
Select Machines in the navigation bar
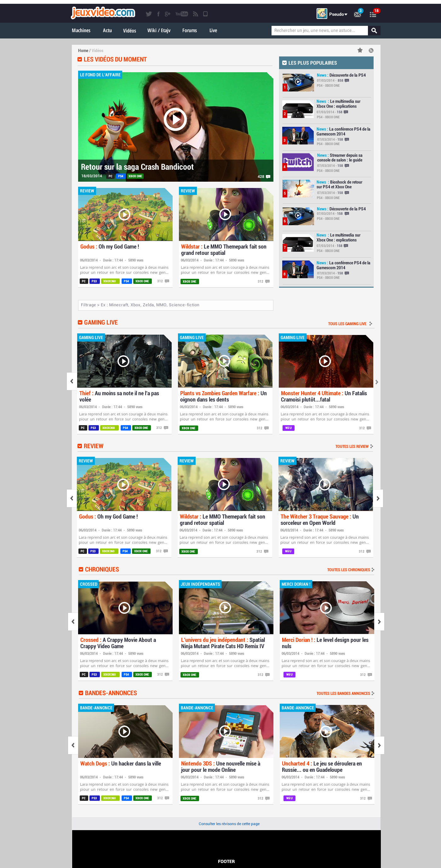[81, 31]
